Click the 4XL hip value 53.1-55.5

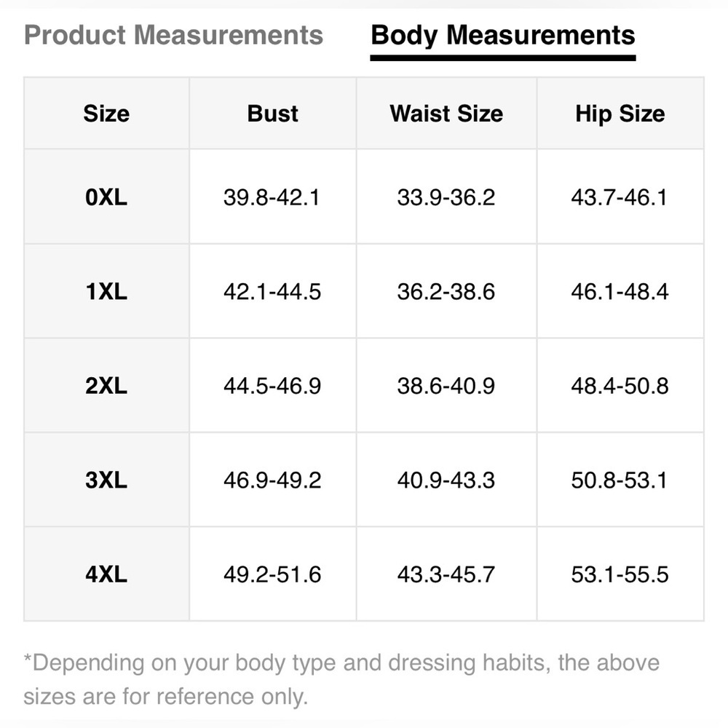tap(620, 574)
